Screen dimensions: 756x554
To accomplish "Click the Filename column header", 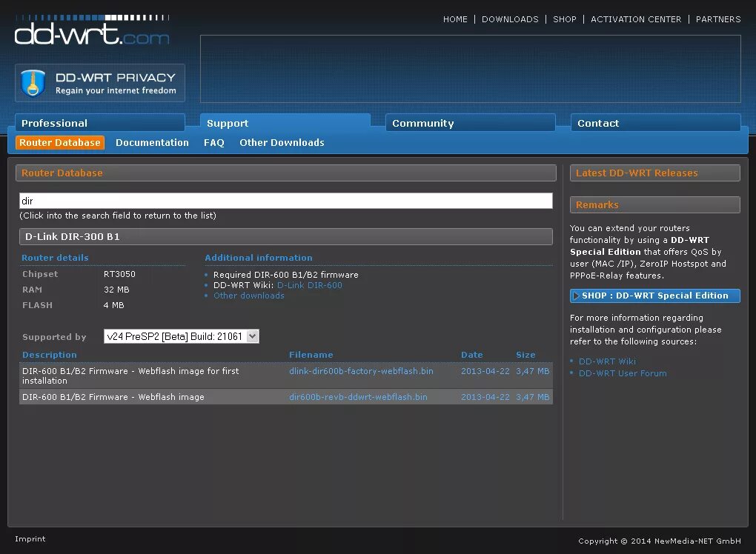I will coord(311,355).
